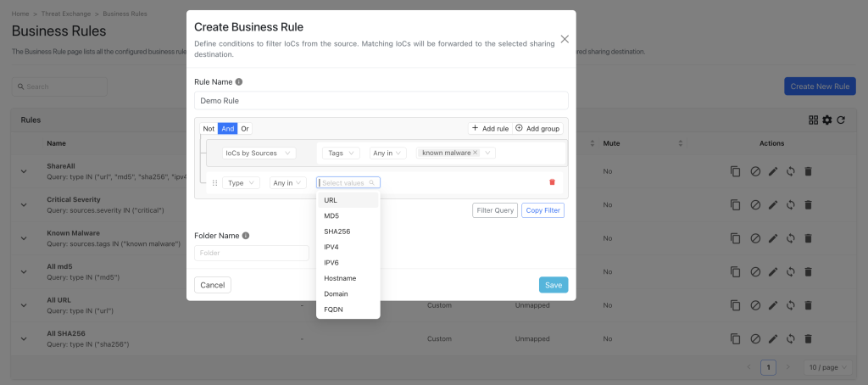This screenshot has height=385, width=868.
Task: Toggle the Not condition
Action: pos(209,129)
